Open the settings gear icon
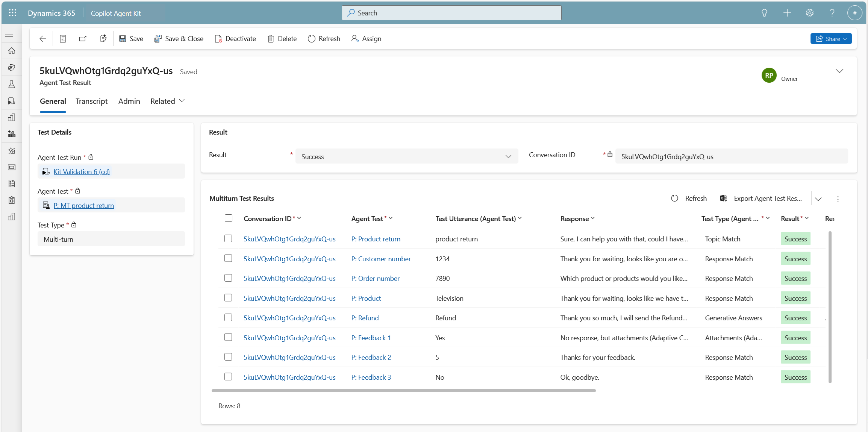This screenshot has width=868, height=432. click(809, 13)
